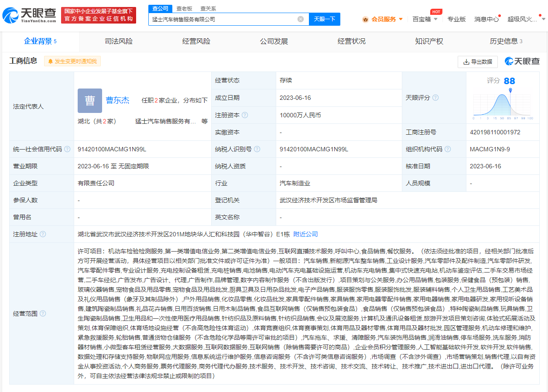The image size is (548, 392).
Task: Click the 天眼一下 search button
Action: pos(325,19)
